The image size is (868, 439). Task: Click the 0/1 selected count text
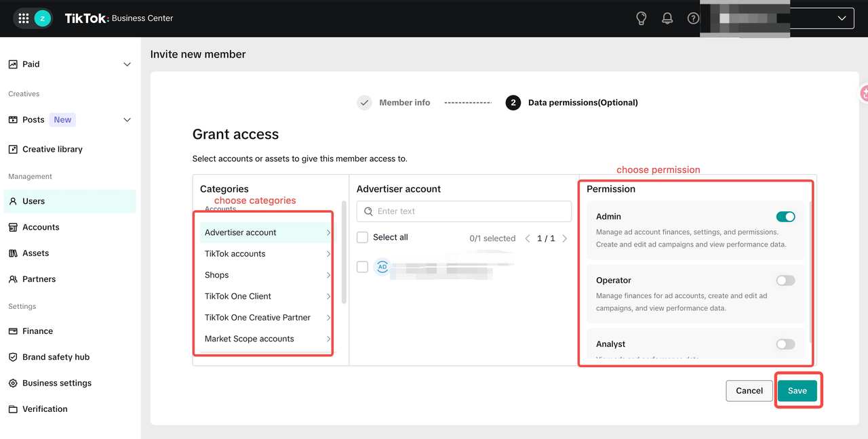(492, 238)
